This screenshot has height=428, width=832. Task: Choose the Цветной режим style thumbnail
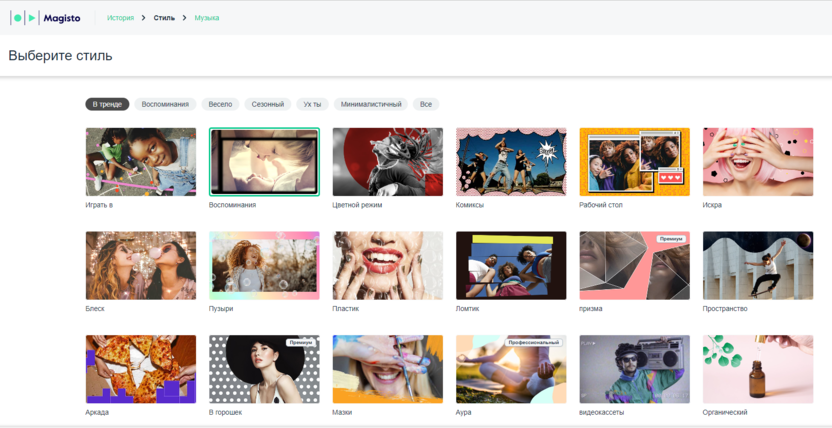pos(388,162)
